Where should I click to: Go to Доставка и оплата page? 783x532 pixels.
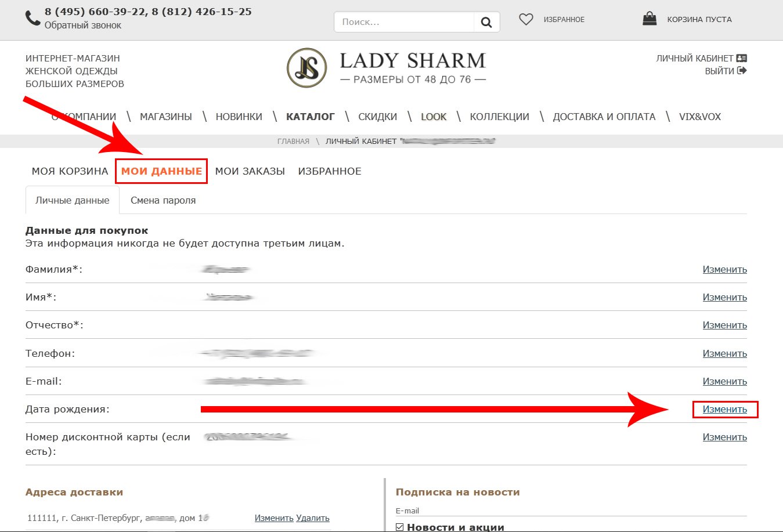coord(604,117)
